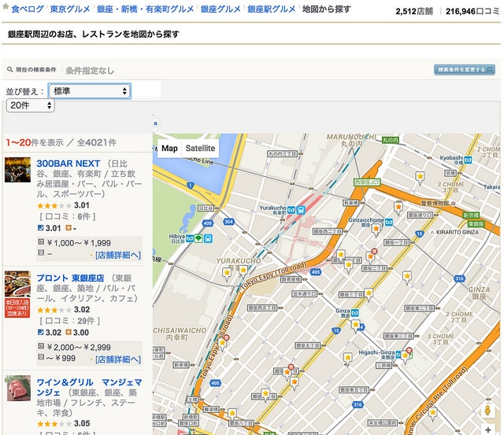Image resolution: width=504 pixels, height=435 pixels.
Task: Go to 東京グルメ breadcrumb link
Action: (x=68, y=10)
